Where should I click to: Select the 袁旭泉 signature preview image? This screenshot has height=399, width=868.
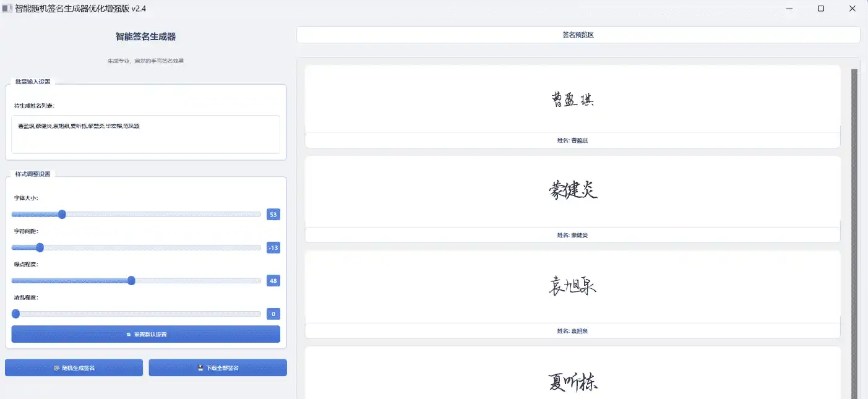(572, 286)
